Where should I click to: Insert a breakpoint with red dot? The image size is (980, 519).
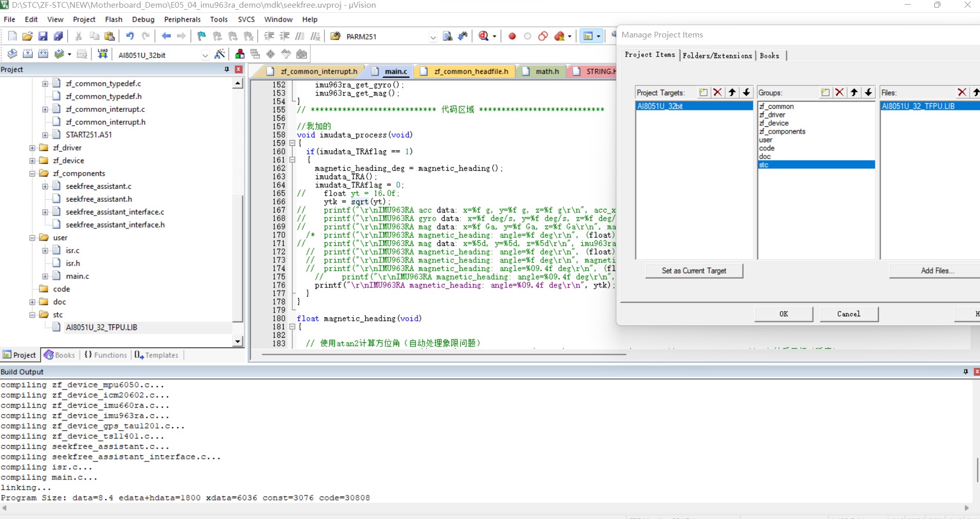[512, 36]
